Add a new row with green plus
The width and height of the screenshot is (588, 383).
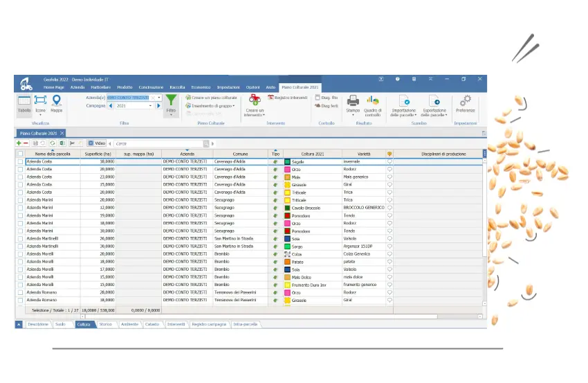click(19, 143)
